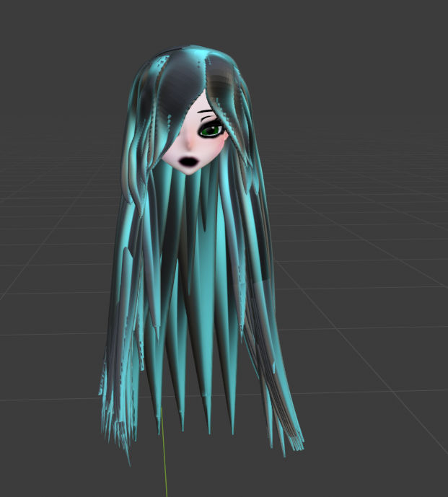Click the green axis line below the model
This screenshot has height=497, width=448.
pyautogui.click(x=164, y=453)
